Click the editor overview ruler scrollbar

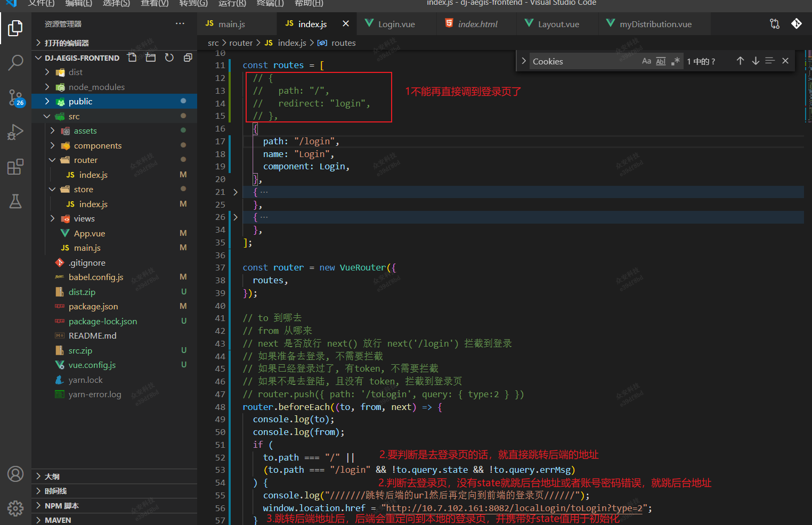tap(808, 288)
